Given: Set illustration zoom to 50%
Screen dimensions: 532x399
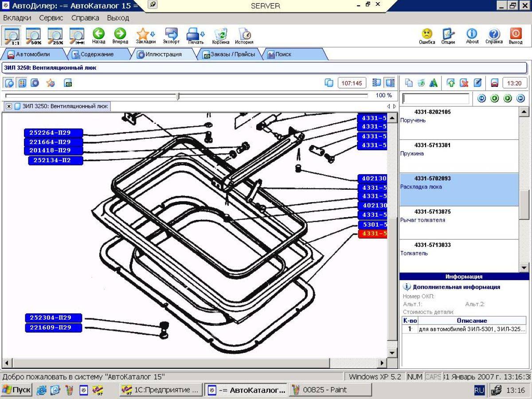Looking at the screenshot, I should pyautogui.click(x=33, y=36).
